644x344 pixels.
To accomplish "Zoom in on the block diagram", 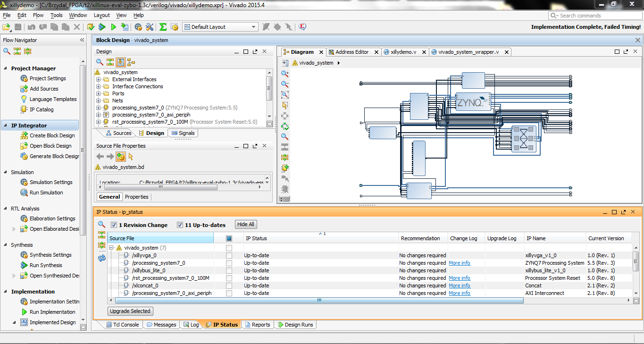I will [x=284, y=74].
